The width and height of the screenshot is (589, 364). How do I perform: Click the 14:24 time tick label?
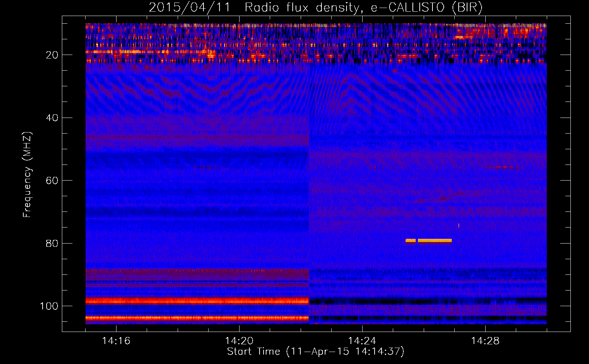click(x=362, y=341)
